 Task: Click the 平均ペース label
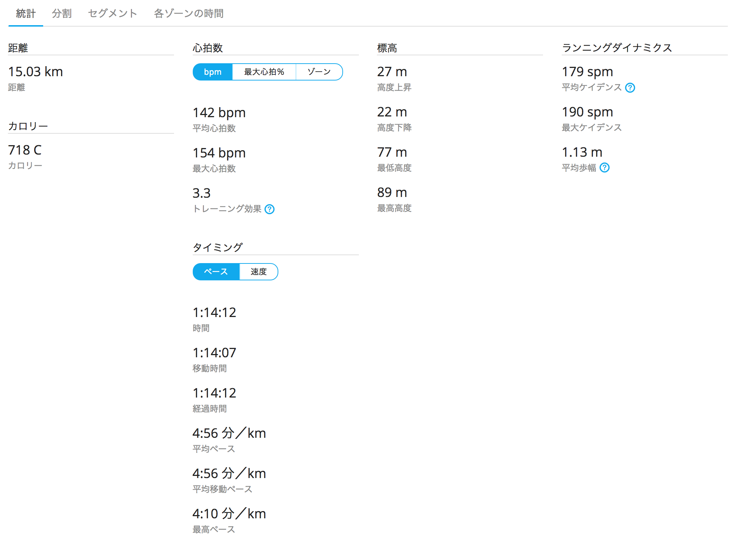point(214,449)
